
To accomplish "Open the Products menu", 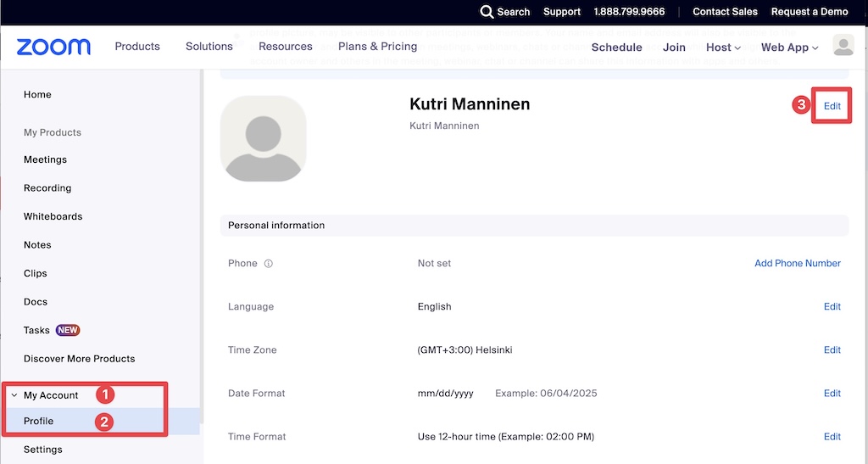I will click(137, 47).
